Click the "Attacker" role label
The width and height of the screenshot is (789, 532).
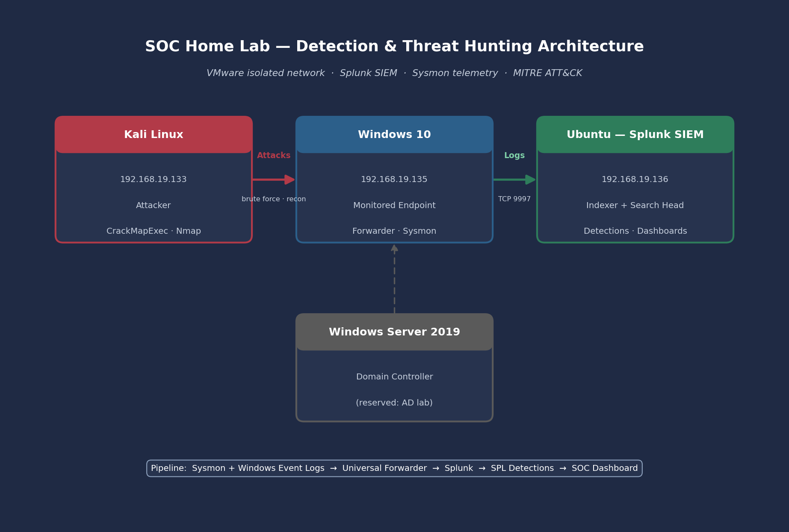154,206
